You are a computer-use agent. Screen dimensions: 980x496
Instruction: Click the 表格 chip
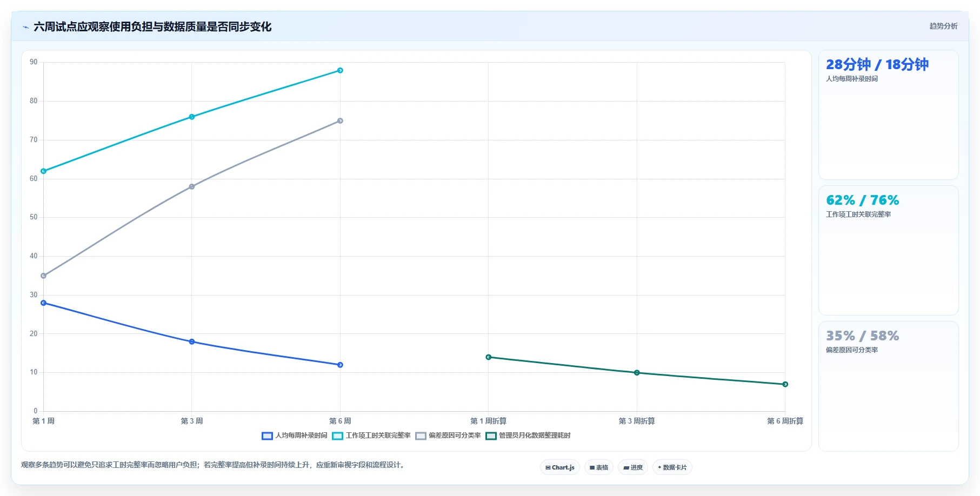(x=599, y=467)
